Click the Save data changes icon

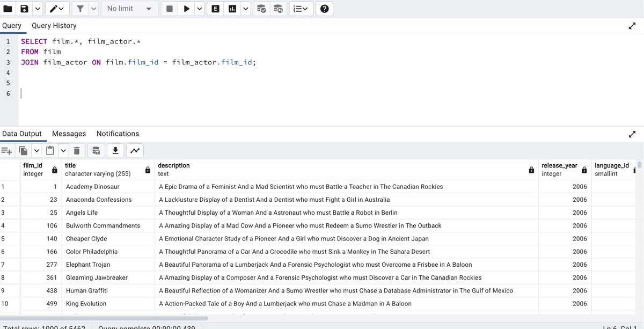[96, 151]
